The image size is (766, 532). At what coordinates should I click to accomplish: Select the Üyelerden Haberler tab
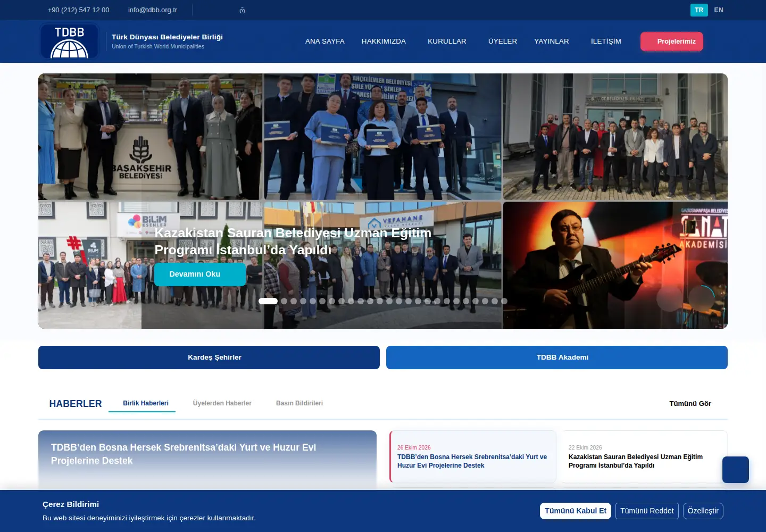(222, 403)
